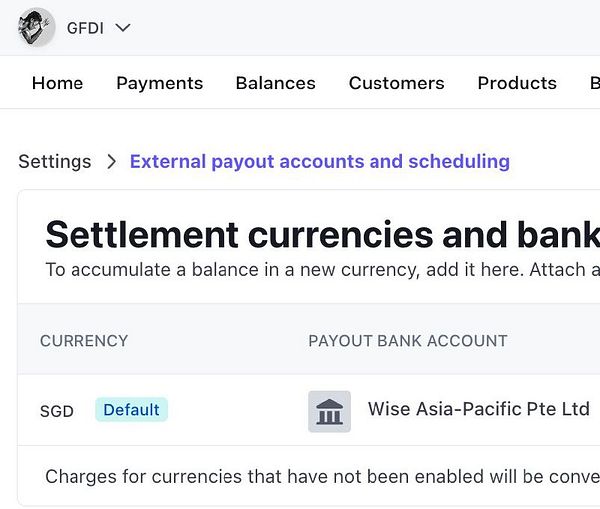This screenshot has width=600, height=509.
Task: Switch to the Balances tab
Action: 275,83
